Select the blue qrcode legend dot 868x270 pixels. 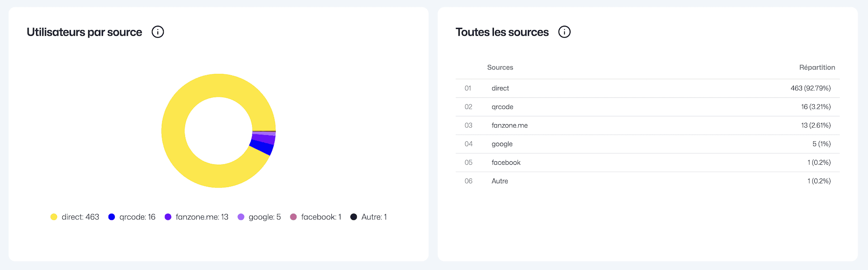click(111, 217)
